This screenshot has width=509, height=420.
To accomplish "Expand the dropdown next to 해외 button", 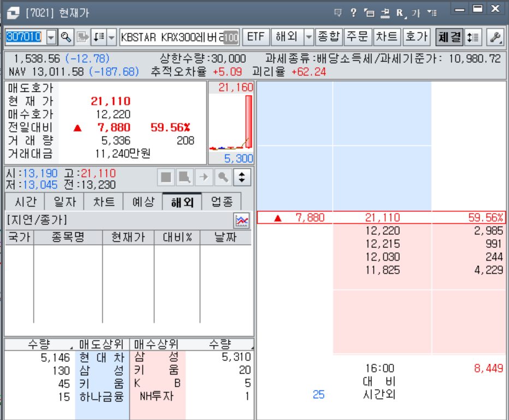I will (x=309, y=37).
